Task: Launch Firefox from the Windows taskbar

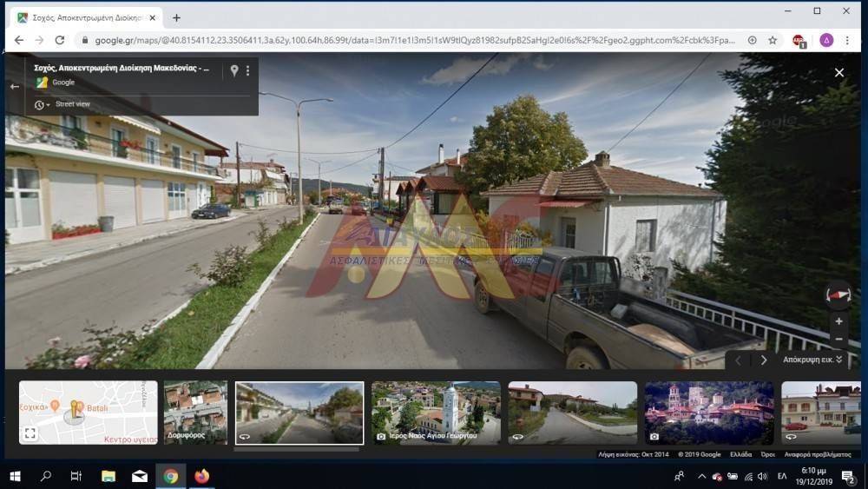Action: coord(202,476)
